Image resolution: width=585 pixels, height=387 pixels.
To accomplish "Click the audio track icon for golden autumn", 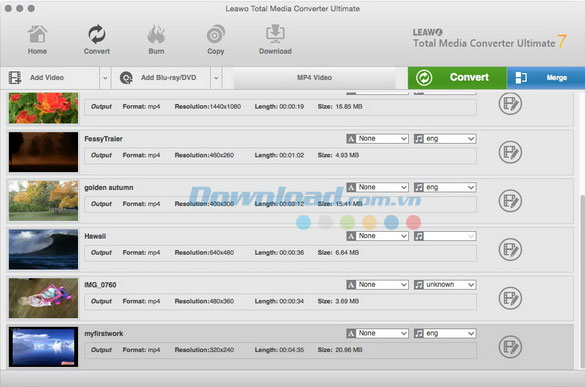I will pos(419,187).
